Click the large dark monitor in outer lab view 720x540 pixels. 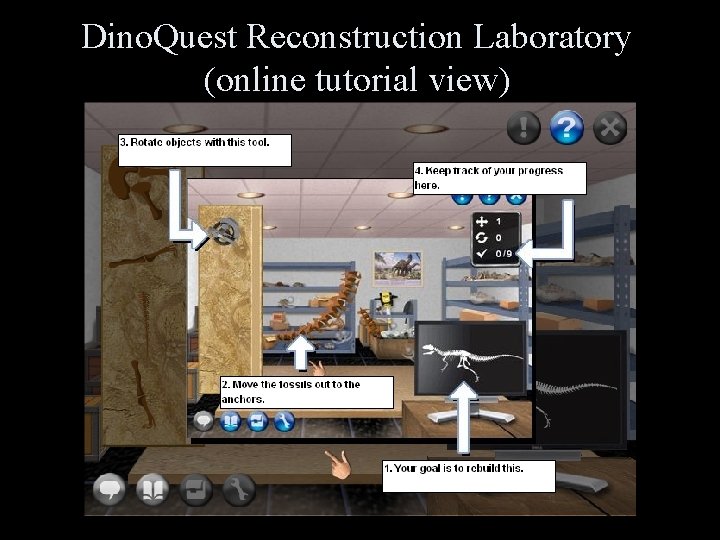point(581,390)
